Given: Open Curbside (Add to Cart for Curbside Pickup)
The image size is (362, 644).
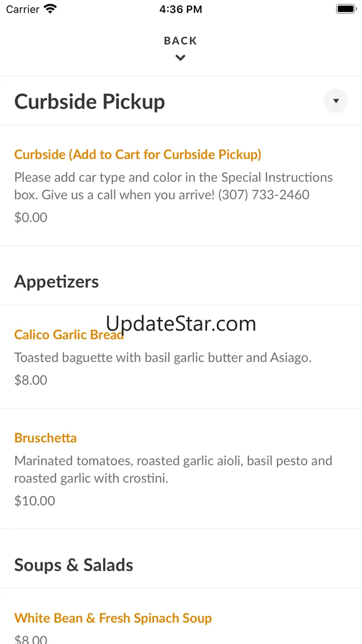Looking at the screenshot, I should coord(138,154).
